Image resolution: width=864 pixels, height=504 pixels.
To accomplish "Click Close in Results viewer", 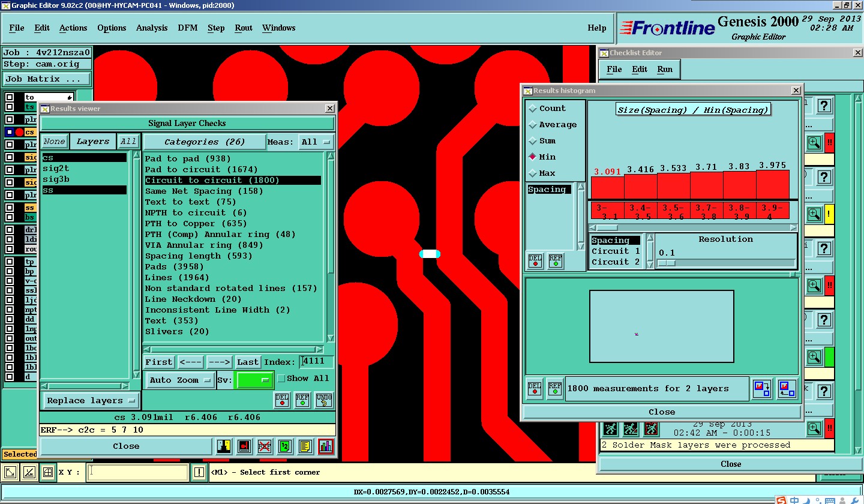I will click(x=126, y=446).
